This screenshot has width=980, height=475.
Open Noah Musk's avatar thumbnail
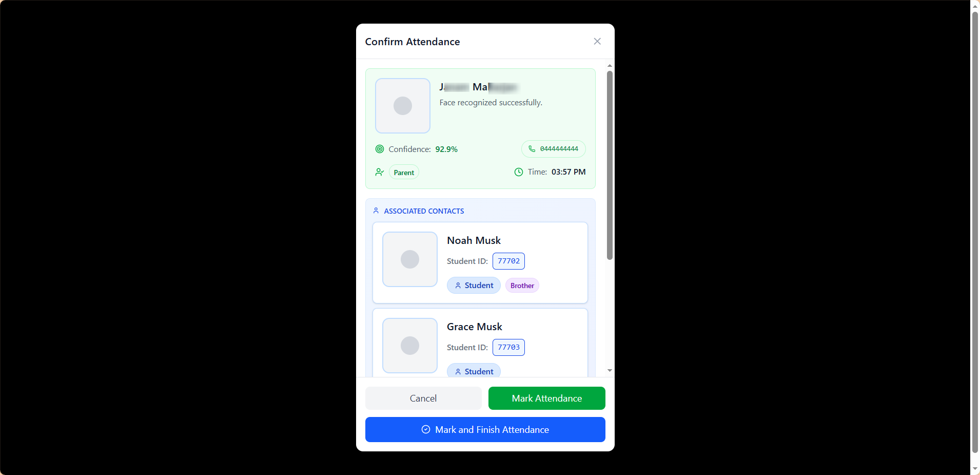[x=410, y=259]
